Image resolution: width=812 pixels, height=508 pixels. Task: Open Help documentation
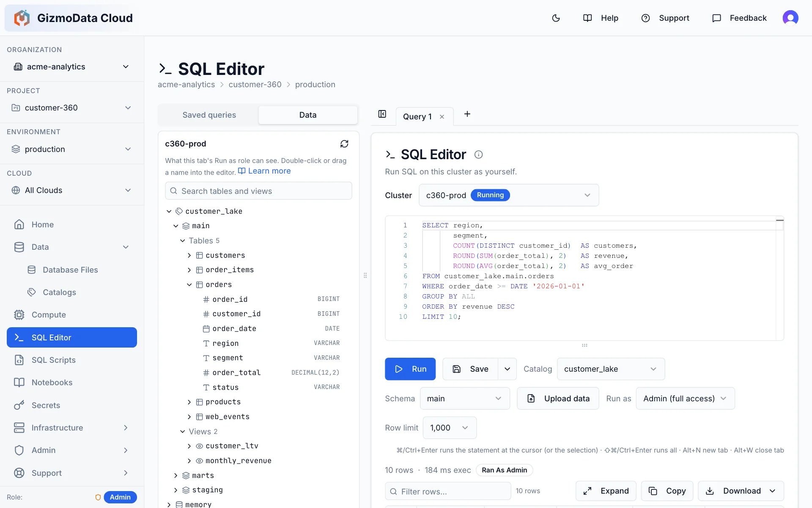tap(601, 18)
